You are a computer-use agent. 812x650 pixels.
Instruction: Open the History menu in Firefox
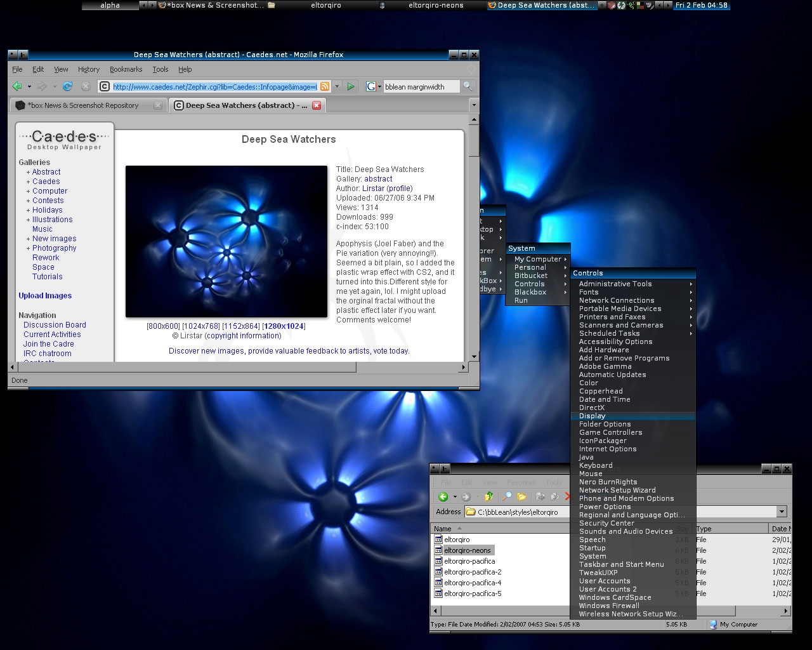pyautogui.click(x=89, y=69)
